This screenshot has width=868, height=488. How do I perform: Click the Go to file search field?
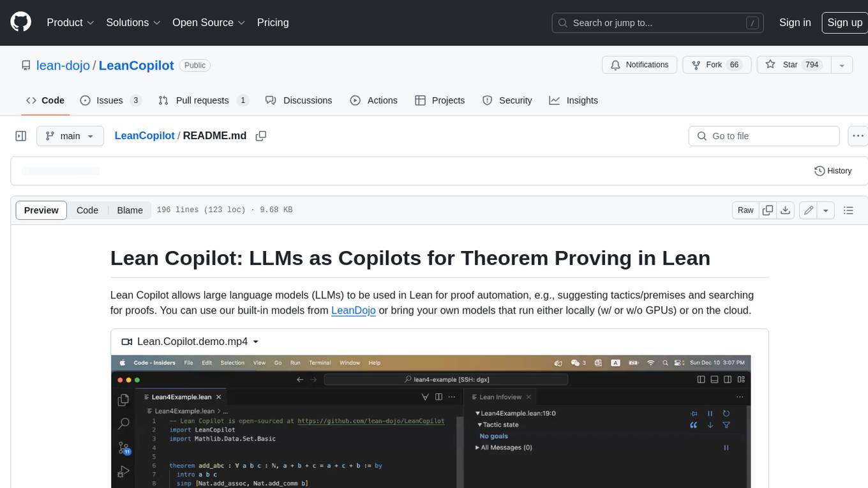tap(764, 136)
